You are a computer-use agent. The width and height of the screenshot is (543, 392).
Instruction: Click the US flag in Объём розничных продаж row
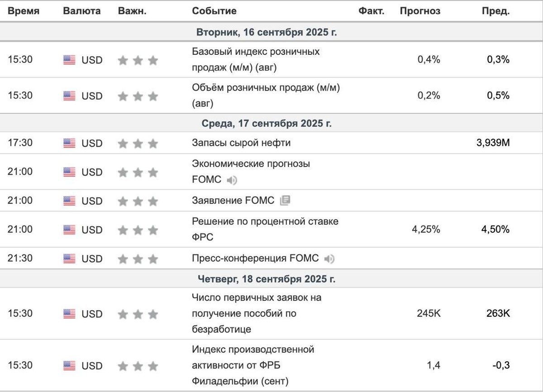[x=69, y=96]
